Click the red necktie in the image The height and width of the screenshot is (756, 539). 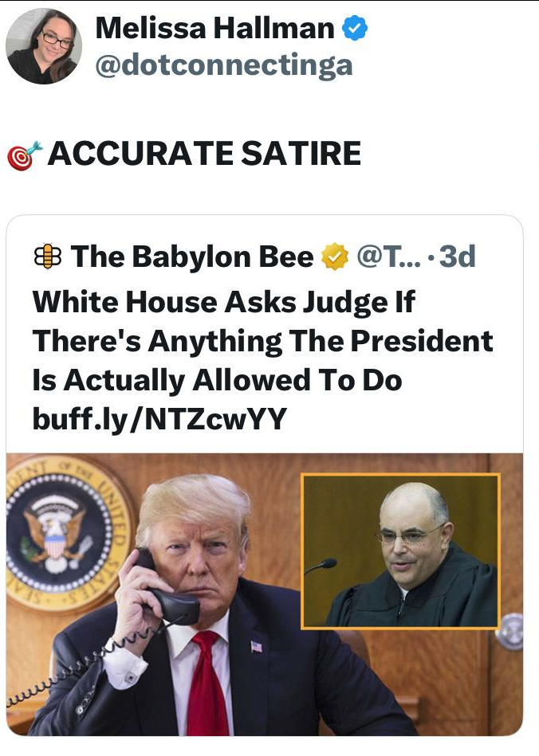[x=207, y=684]
